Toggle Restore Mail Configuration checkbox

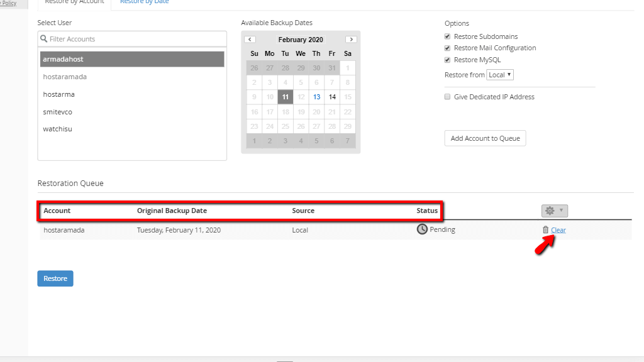pos(447,48)
